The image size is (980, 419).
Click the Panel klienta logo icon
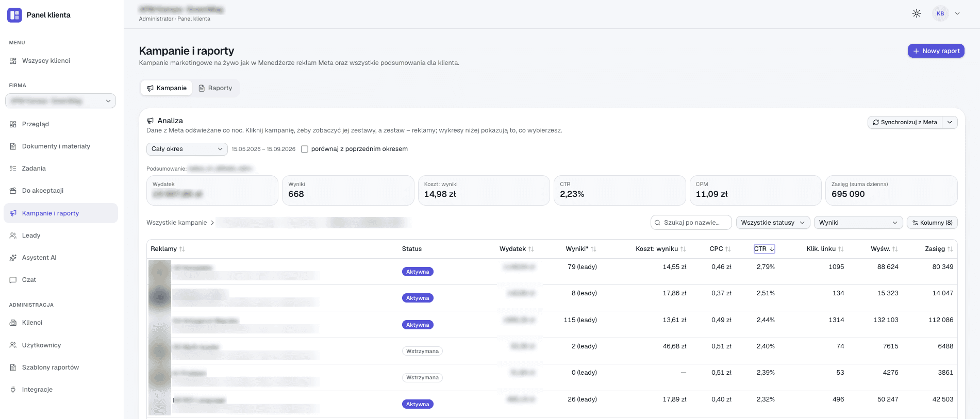click(x=14, y=15)
